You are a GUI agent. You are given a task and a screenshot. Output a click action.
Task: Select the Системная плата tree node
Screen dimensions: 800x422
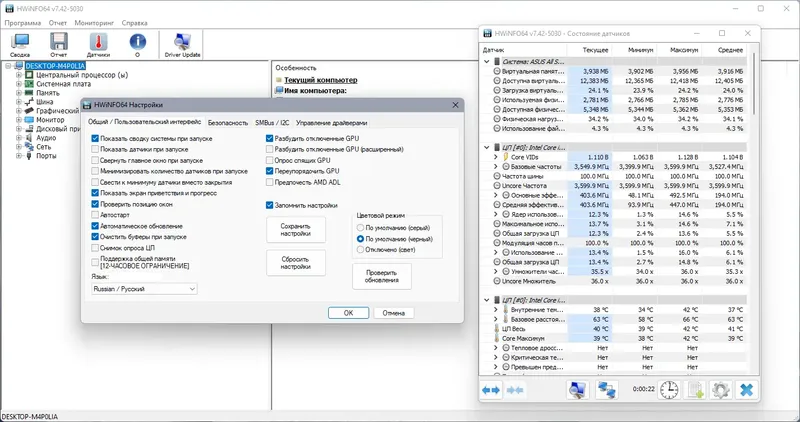[x=63, y=84]
